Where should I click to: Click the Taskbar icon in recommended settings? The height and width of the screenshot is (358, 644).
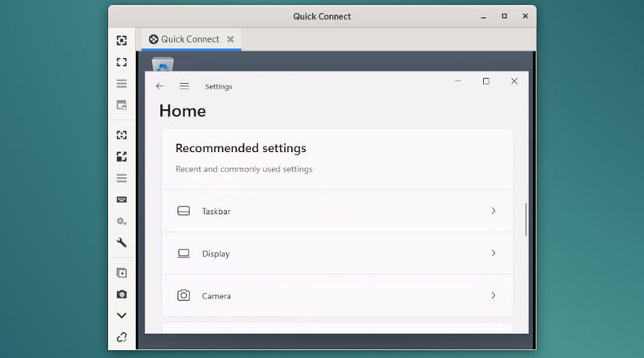(x=184, y=211)
